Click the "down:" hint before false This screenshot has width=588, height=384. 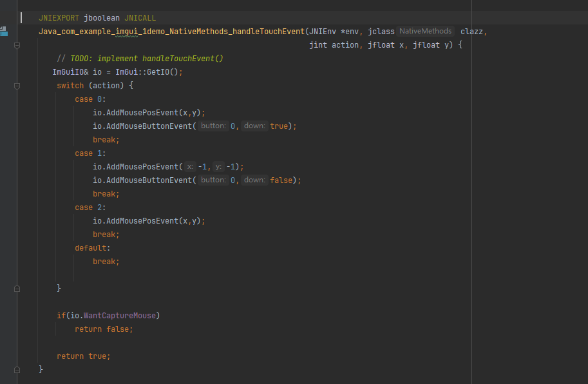[255, 180]
